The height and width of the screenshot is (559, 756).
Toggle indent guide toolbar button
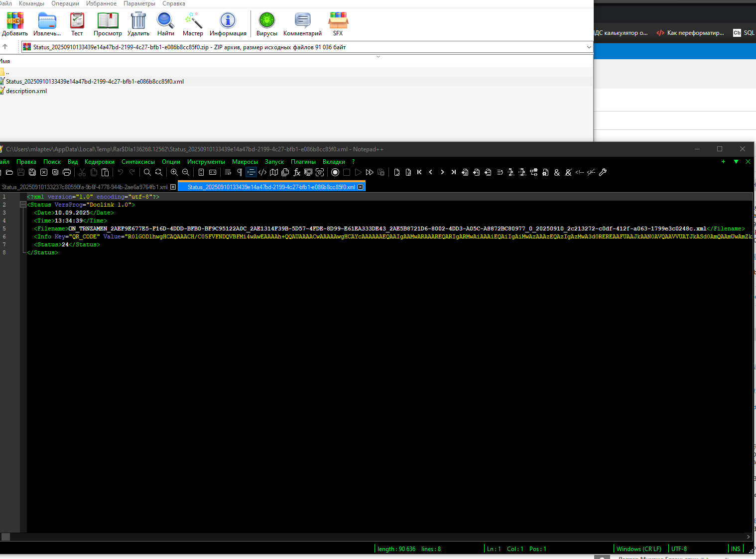tap(251, 172)
